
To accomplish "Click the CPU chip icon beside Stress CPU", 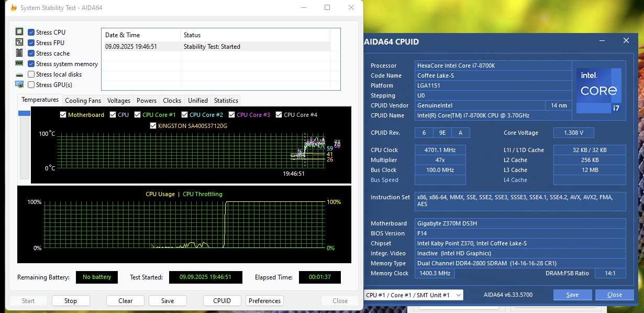I will pos(19,32).
